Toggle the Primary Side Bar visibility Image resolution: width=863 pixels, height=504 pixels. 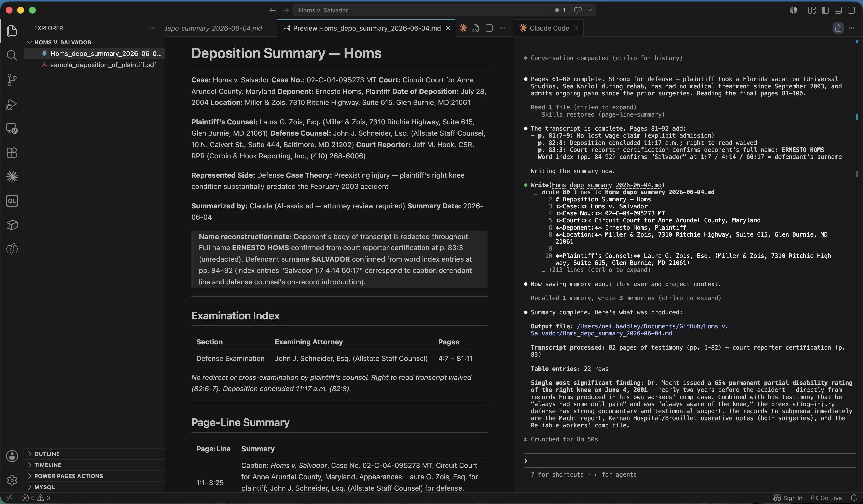[x=825, y=10]
